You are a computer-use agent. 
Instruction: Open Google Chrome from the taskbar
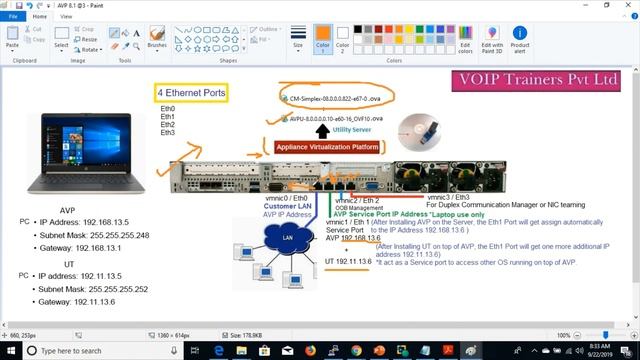[x=356, y=351]
